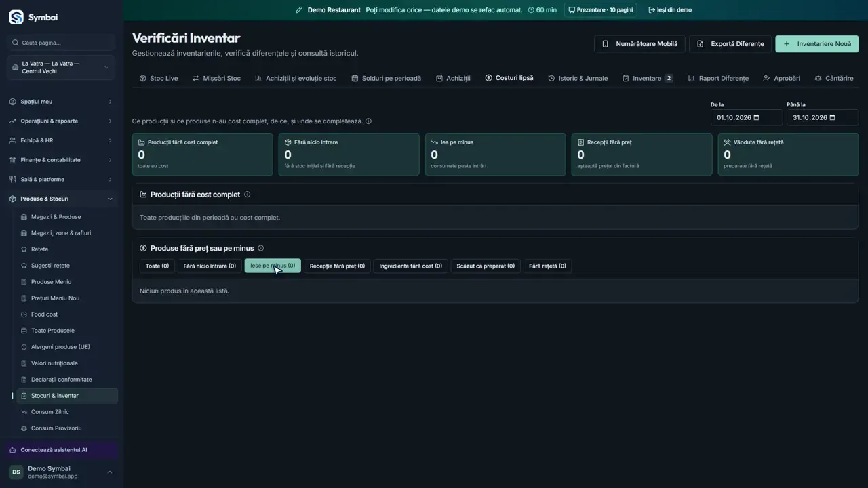
Task: Open calendar picker in Până la date field
Action: click(x=833, y=117)
